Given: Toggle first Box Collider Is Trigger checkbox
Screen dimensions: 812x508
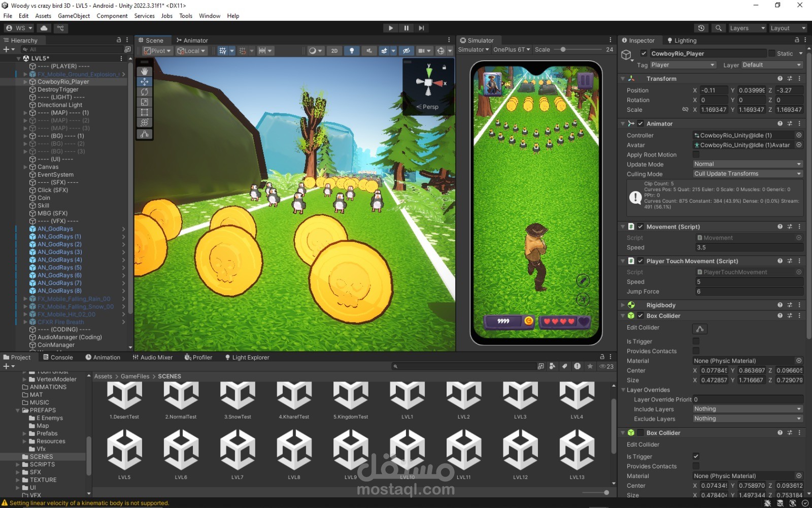Looking at the screenshot, I should coord(696,341).
